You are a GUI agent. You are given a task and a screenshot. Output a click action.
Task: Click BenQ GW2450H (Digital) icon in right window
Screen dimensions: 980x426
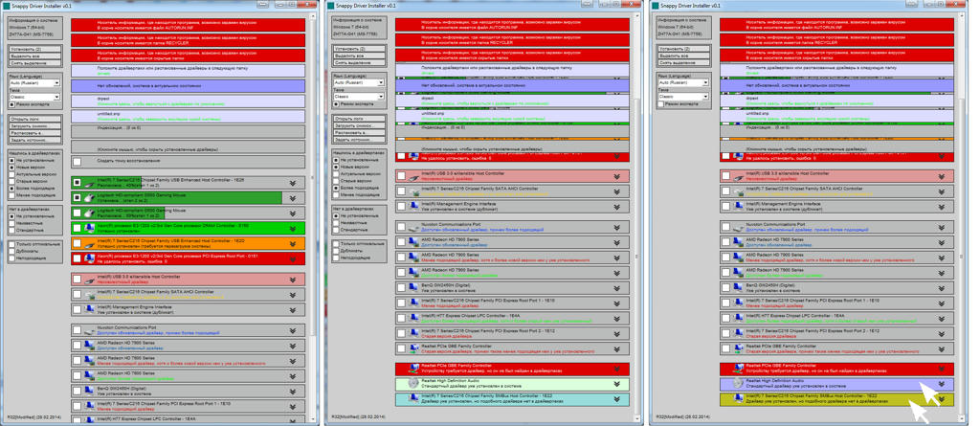740,288
